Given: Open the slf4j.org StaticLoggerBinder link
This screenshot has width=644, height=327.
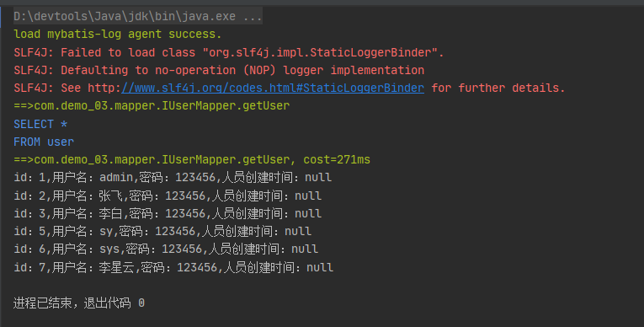Looking at the screenshot, I should (273, 88).
